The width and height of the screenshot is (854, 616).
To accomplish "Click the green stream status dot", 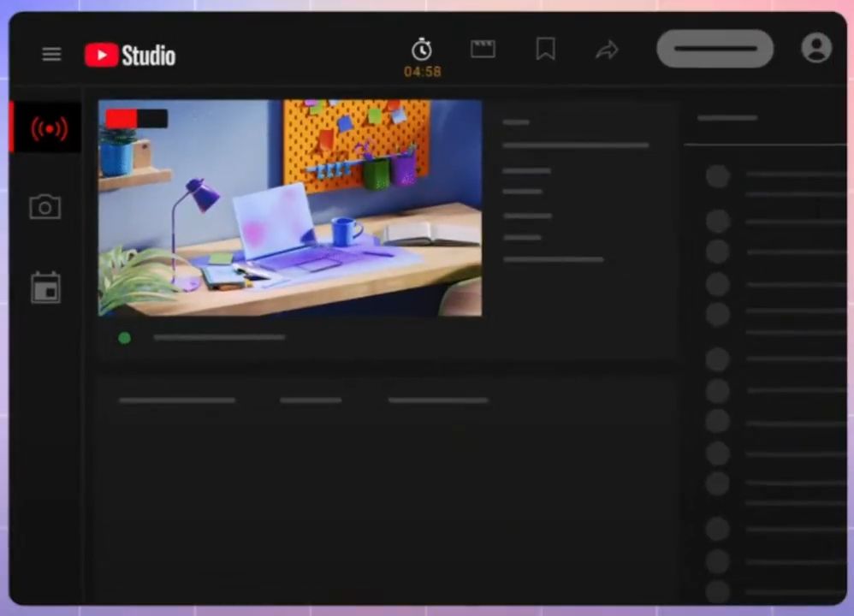I will coord(125,338).
